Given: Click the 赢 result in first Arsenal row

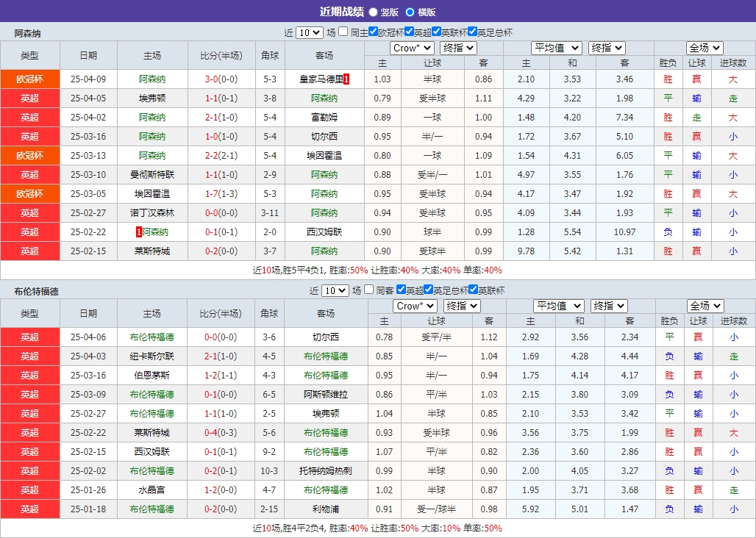Looking at the screenshot, I should point(696,79).
